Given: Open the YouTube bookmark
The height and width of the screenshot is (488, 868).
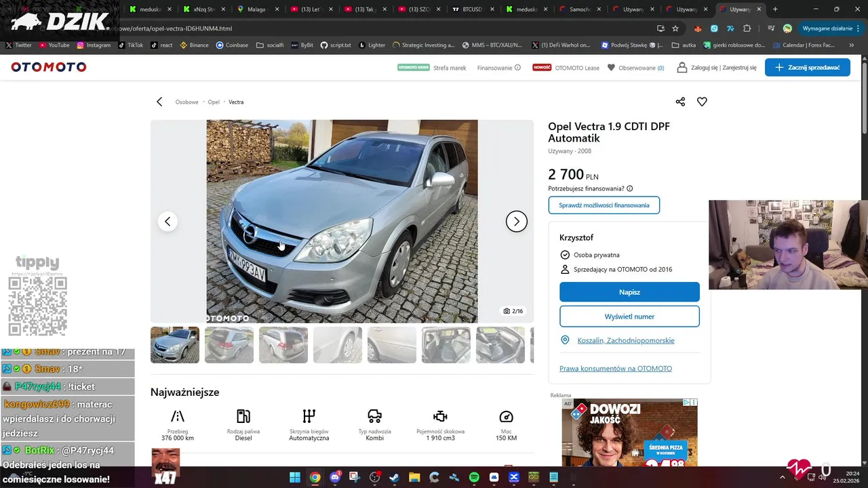Looking at the screenshot, I should [54, 45].
